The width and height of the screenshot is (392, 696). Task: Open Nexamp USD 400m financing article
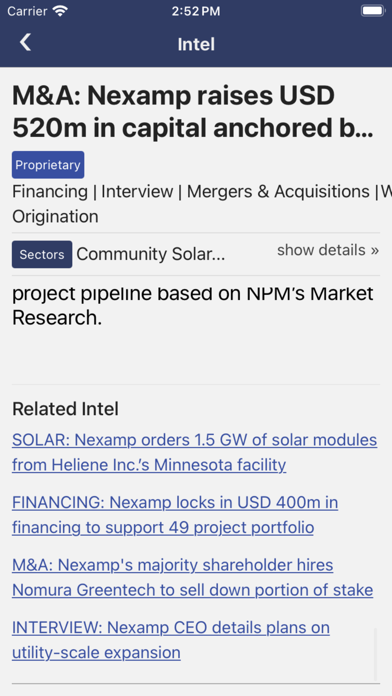(x=175, y=515)
